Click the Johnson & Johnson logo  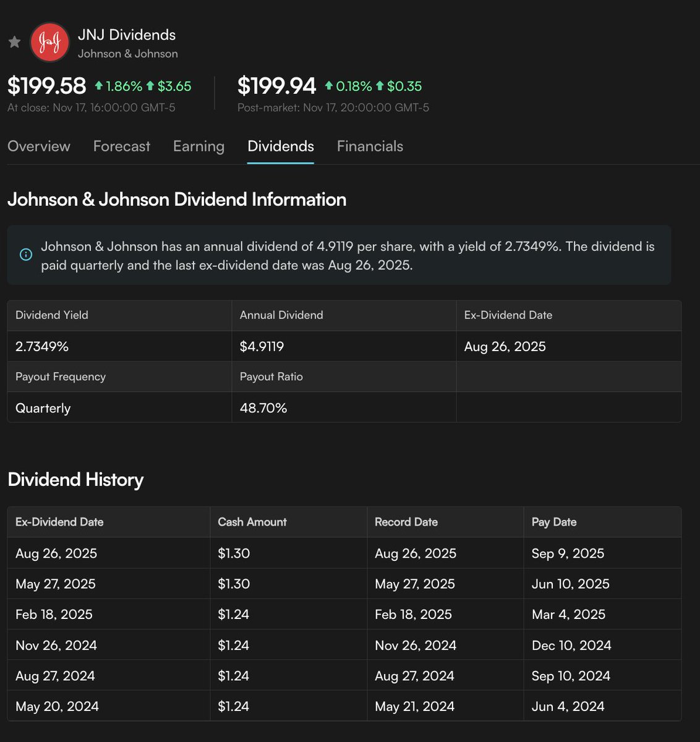pos(50,42)
